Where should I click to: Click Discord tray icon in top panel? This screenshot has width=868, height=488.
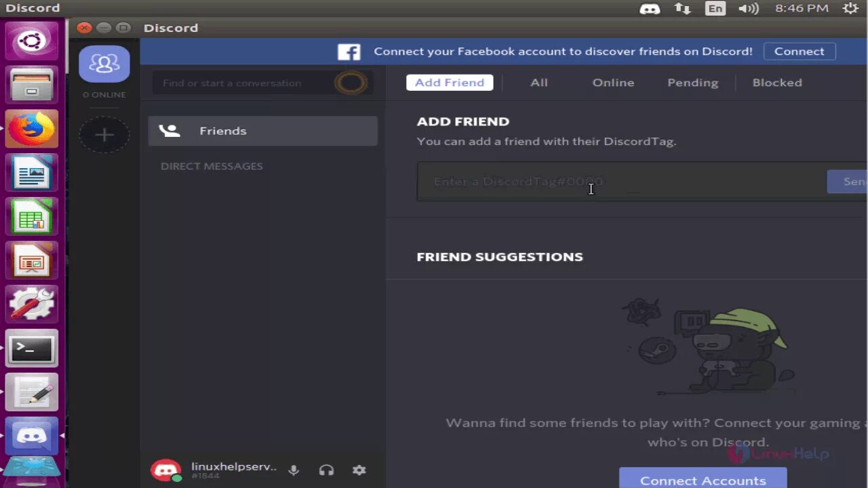tap(650, 9)
